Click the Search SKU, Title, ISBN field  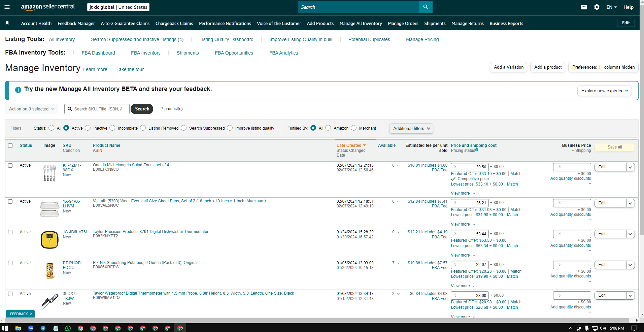point(97,109)
